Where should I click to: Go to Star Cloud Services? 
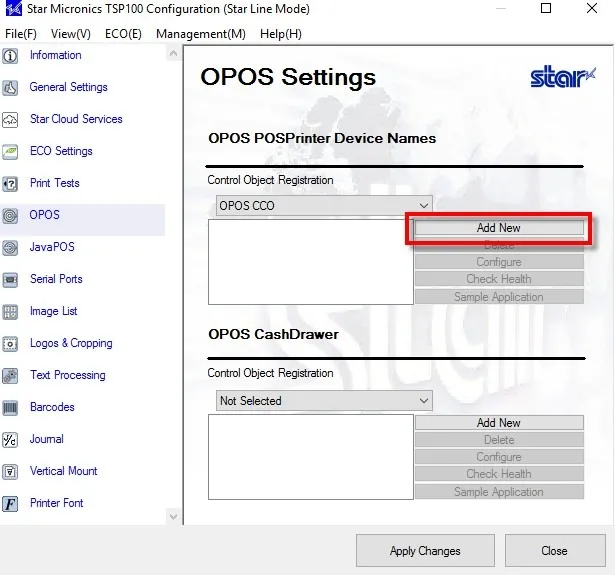tap(76, 119)
